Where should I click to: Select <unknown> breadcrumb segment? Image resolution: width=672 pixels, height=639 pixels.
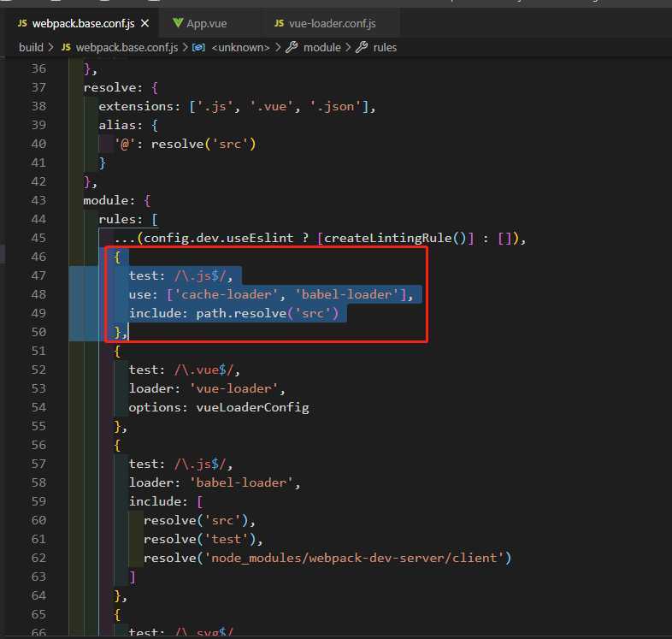240,47
